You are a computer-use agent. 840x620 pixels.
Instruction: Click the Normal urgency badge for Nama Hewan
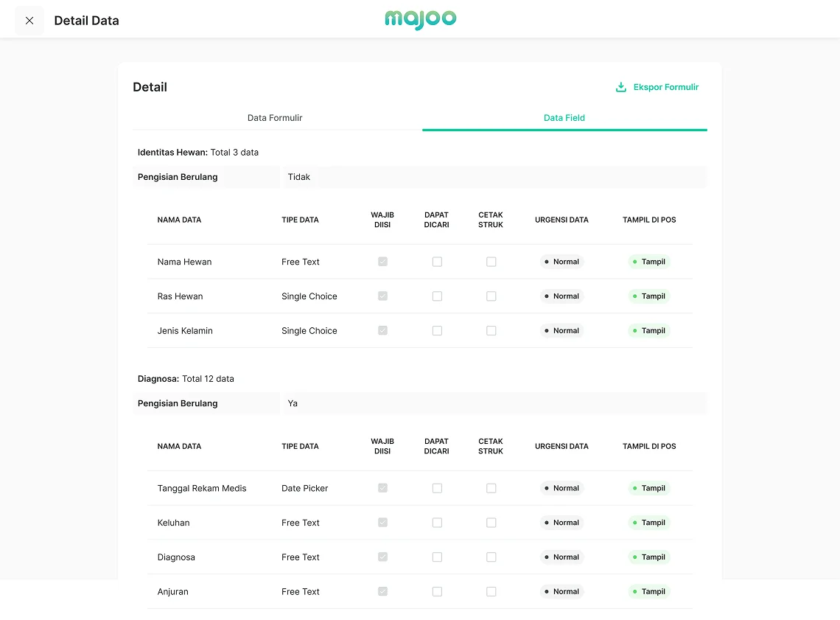click(x=561, y=262)
